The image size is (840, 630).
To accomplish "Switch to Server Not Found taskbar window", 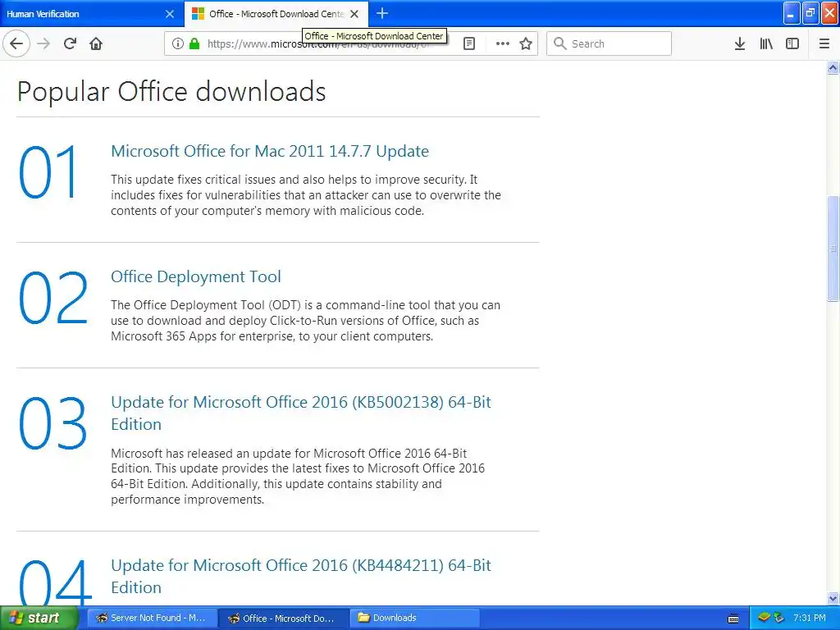I will pyautogui.click(x=152, y=618).
